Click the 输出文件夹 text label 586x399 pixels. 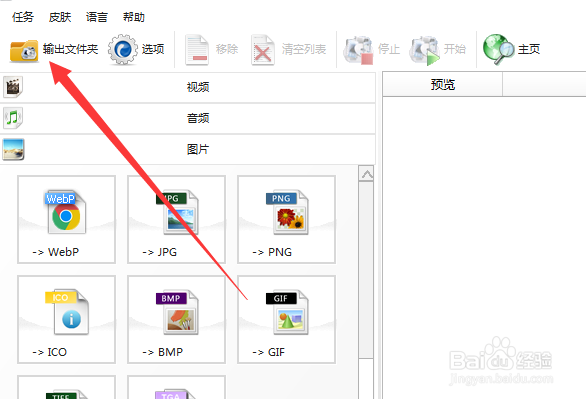70,49
